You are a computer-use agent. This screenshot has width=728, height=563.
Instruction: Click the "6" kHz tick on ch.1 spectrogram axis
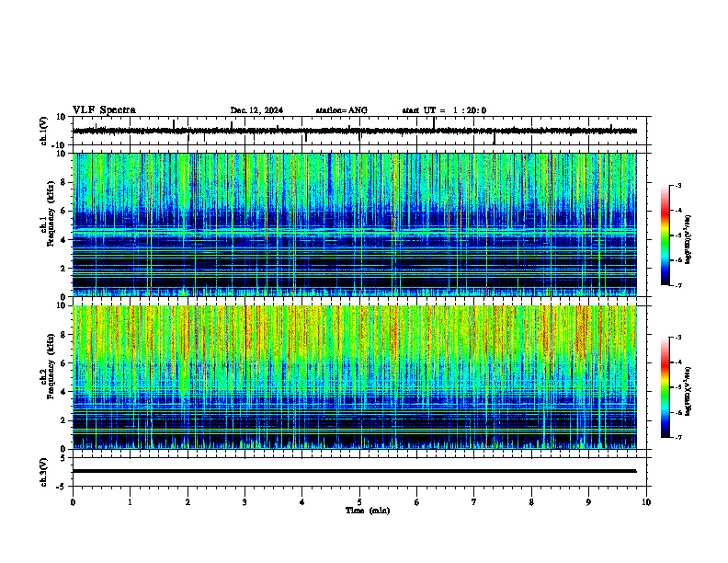(64, 211)
